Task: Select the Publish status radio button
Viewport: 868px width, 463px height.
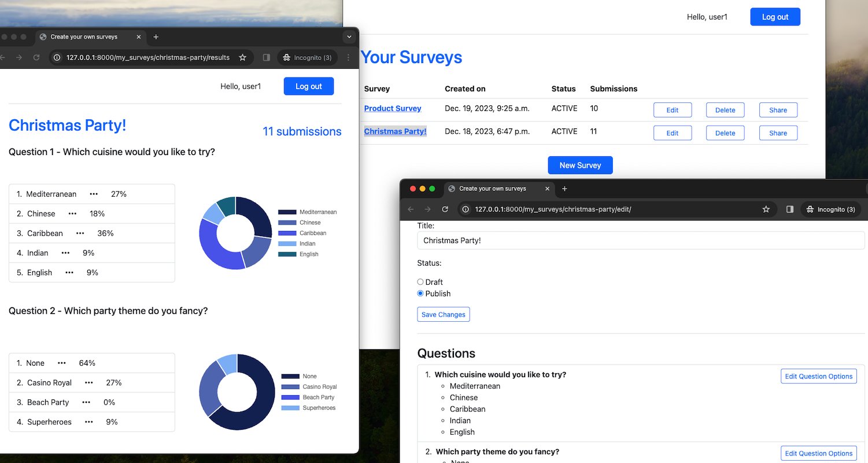Action: click(x=420, y=293)
